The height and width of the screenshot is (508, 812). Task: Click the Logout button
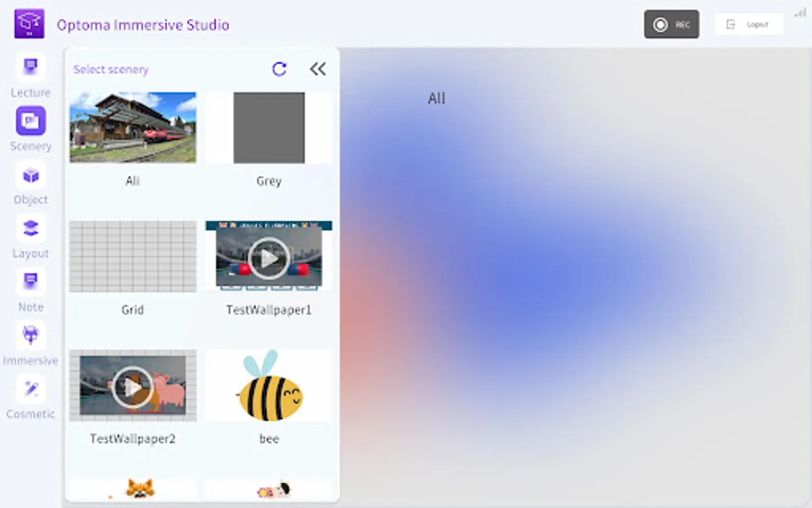tap(748, 24)
